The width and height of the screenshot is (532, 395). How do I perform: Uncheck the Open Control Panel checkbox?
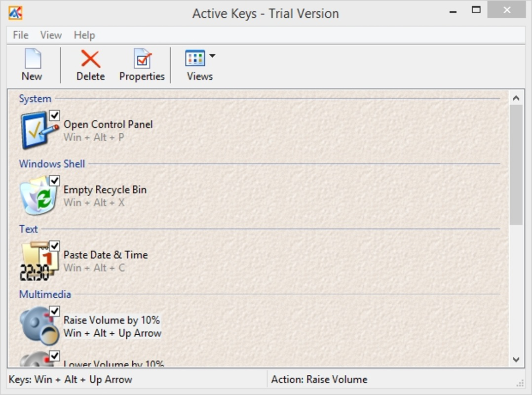click(x=54, y=116)
